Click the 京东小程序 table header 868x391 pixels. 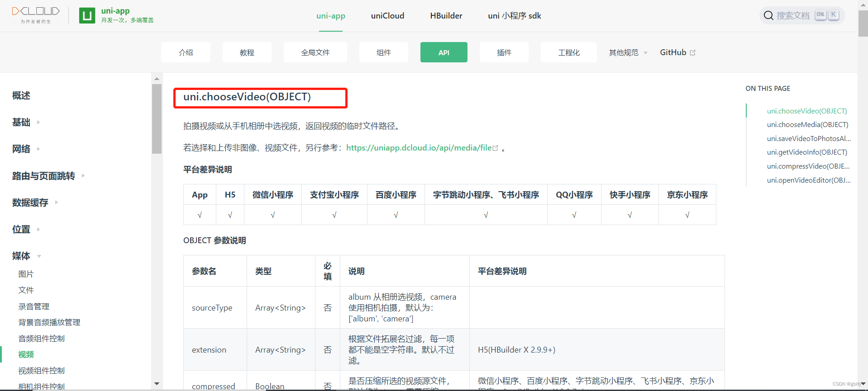(687, 195)
